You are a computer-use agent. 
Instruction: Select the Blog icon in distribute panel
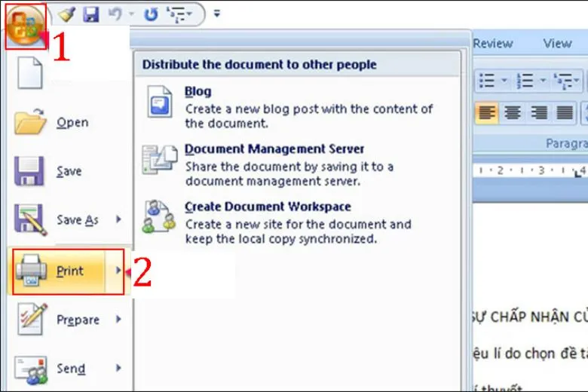161,101
